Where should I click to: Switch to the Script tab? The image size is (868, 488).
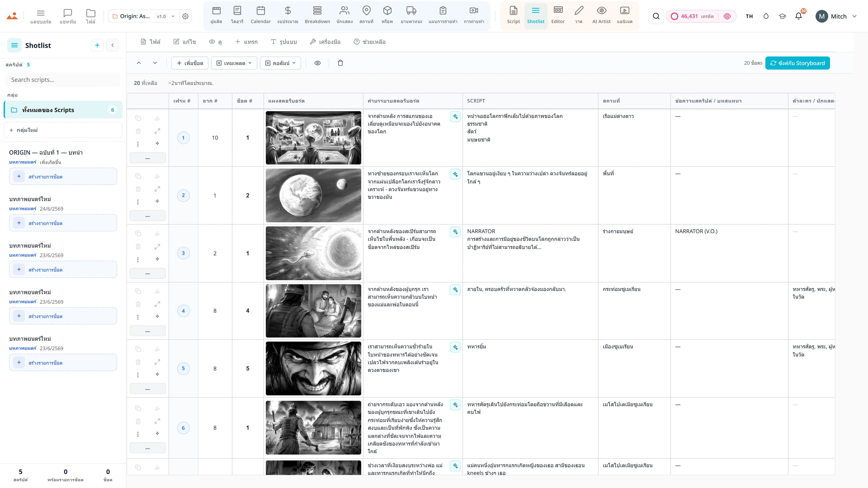pos(513,16)
